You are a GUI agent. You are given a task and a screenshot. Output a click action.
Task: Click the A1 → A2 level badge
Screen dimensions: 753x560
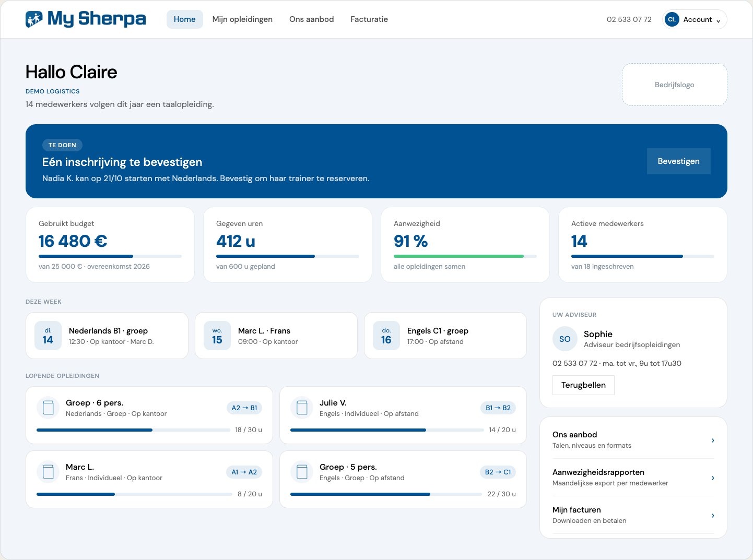click(x=244, y=472)
